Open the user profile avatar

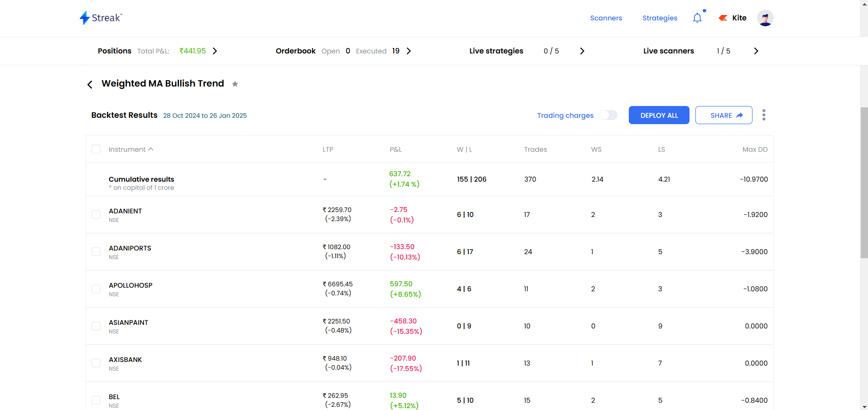pyautogui.click(x=765, y=18)
